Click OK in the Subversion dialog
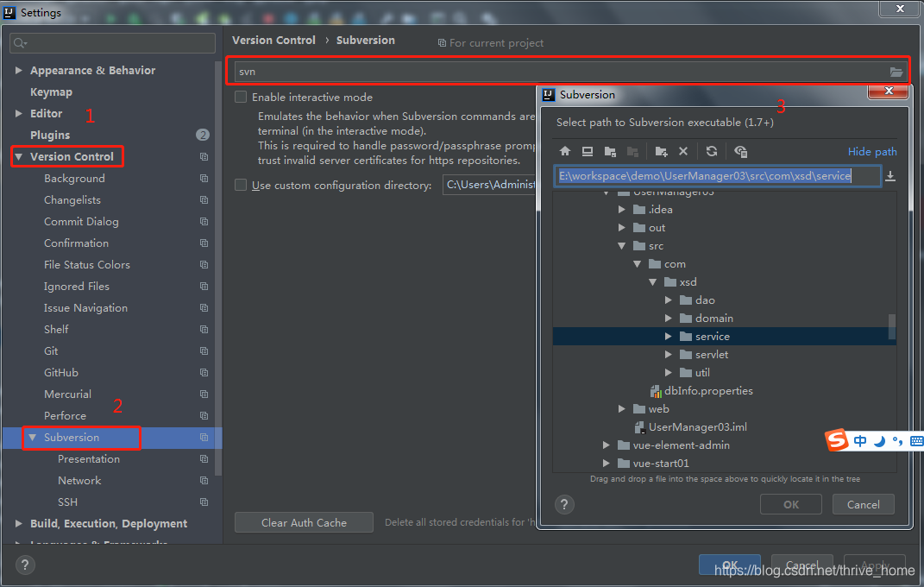The image size is (924, 587). (791, 504)
